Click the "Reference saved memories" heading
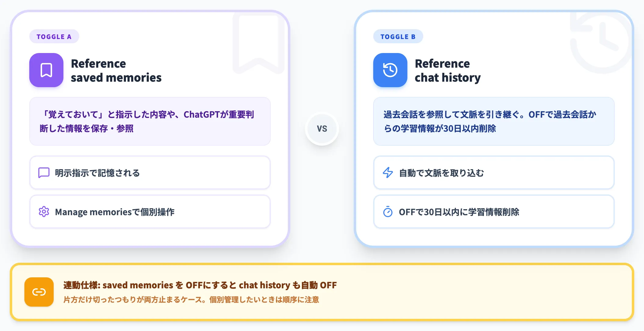The image size is (644, 331). pos(116,71)
